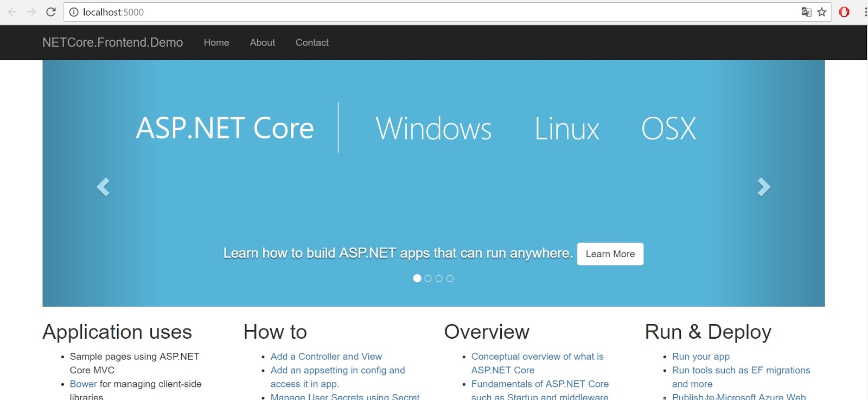
Task: Go to previous carousel slide
Action: pyautogui.click(x=103, y=187)
